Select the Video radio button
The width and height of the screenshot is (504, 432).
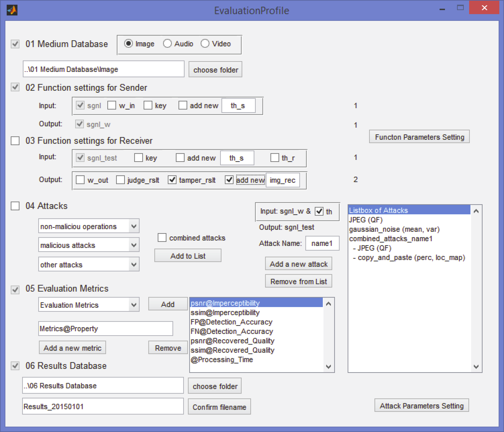click(205, 44)
